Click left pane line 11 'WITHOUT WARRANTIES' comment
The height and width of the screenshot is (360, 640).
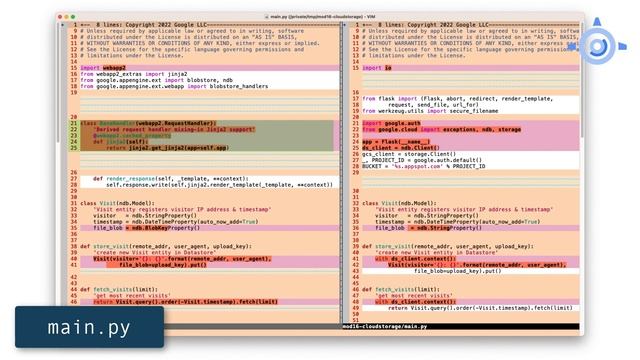pos(200,43)
